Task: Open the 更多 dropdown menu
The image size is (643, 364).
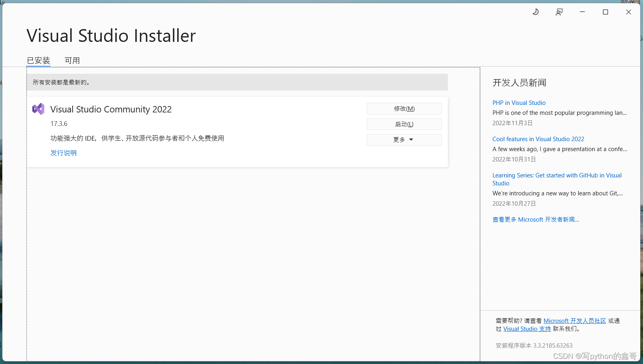Action: (x=404, y=140)
